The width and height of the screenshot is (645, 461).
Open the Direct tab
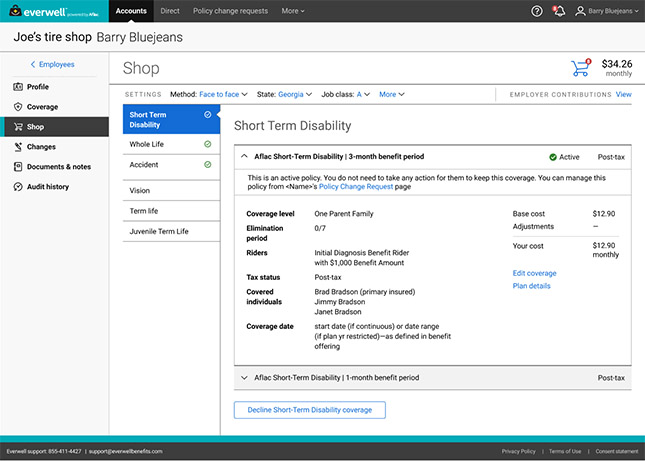[x=170, y=11]
